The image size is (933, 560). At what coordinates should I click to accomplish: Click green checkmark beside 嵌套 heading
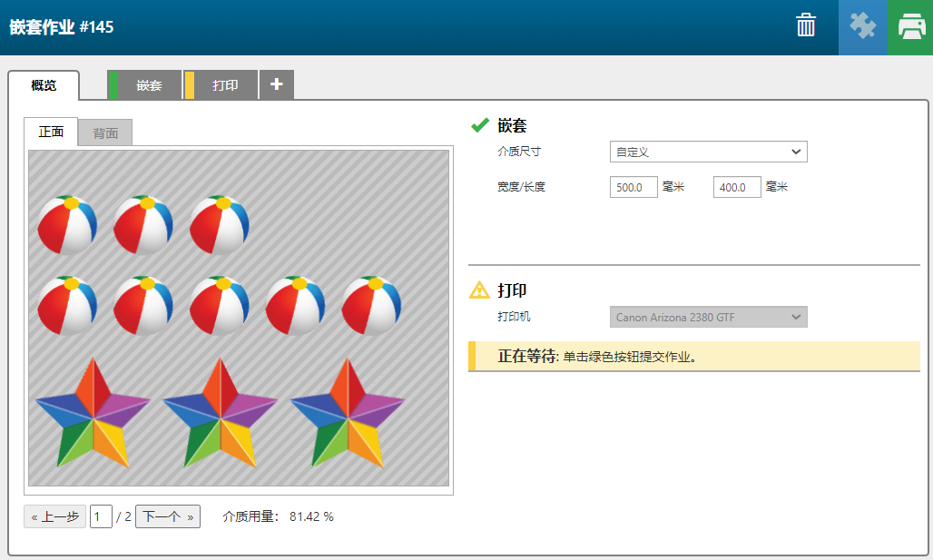(480, 125)
